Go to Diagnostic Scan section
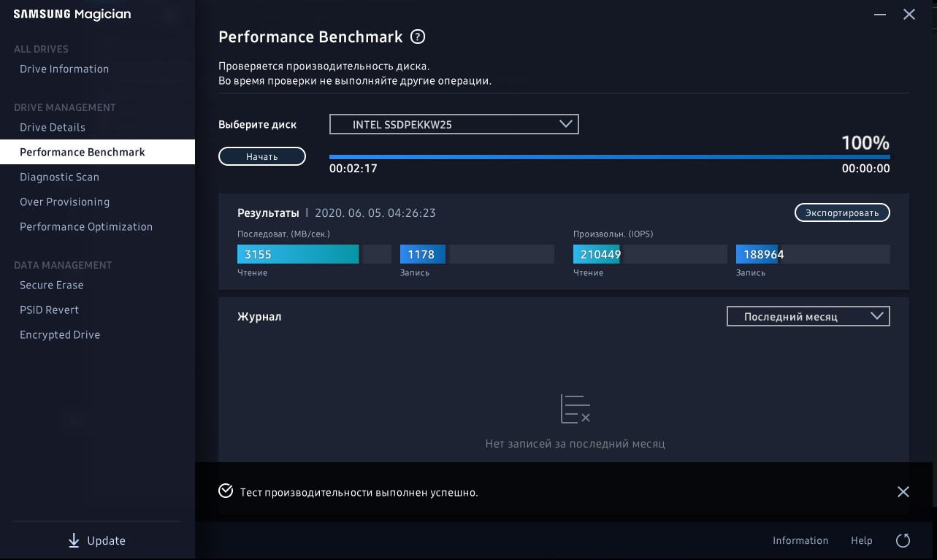Screen dimensions: 937x560 tap(59, 177)
